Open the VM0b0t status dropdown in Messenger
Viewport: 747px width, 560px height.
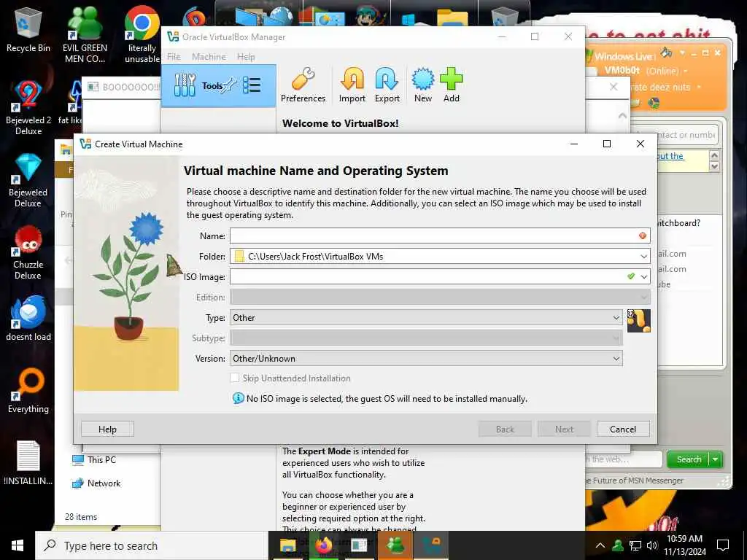pyautogui.click(x=686, y=71)
